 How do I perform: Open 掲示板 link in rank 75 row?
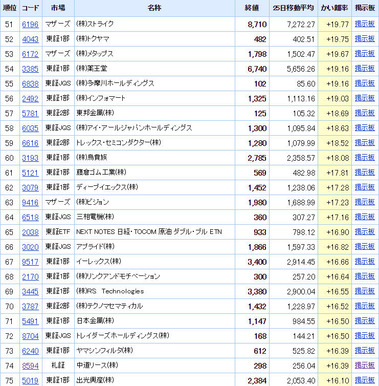click(x=365, y=380)
